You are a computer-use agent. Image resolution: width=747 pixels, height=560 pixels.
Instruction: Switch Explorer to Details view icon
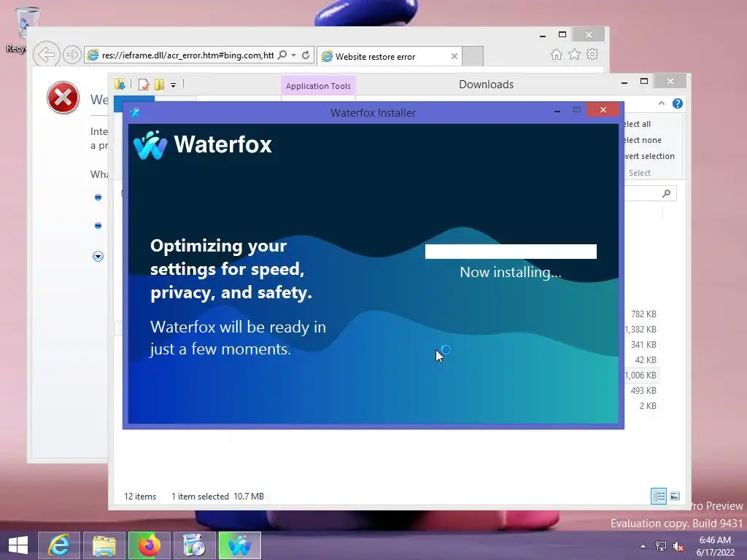(x=659, y=496)
